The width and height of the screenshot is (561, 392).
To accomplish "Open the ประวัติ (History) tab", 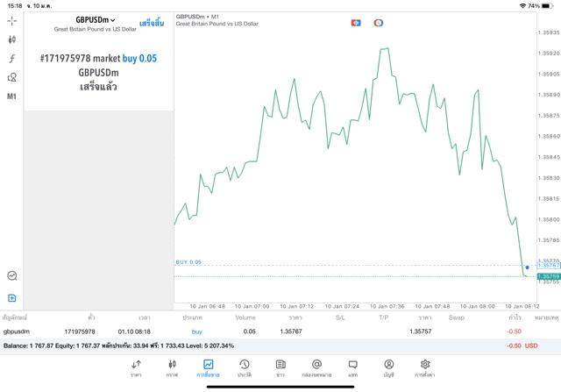I will (244, 368).
